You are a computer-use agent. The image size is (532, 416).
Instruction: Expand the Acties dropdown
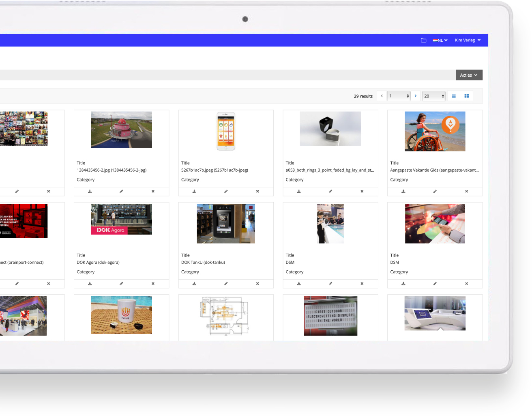(469, 75)
